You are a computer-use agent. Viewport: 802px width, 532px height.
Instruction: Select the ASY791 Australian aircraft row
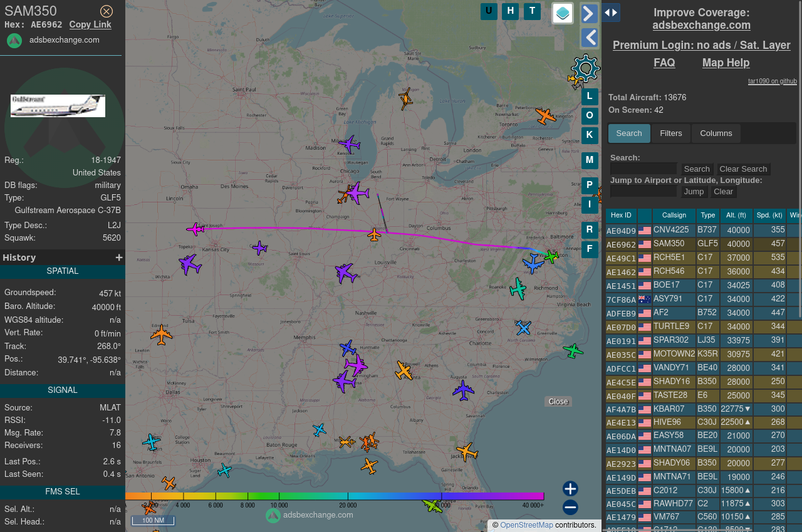pos(704,299)
